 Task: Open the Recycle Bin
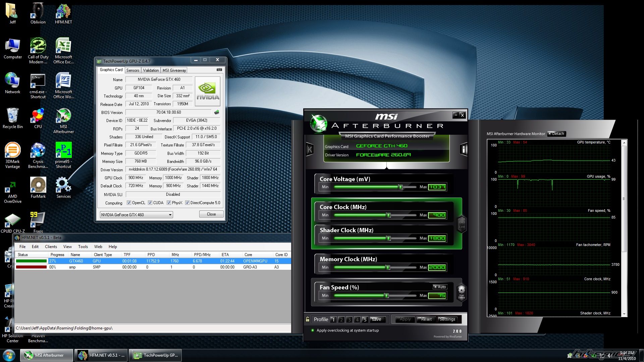click(x=13, y=118)
